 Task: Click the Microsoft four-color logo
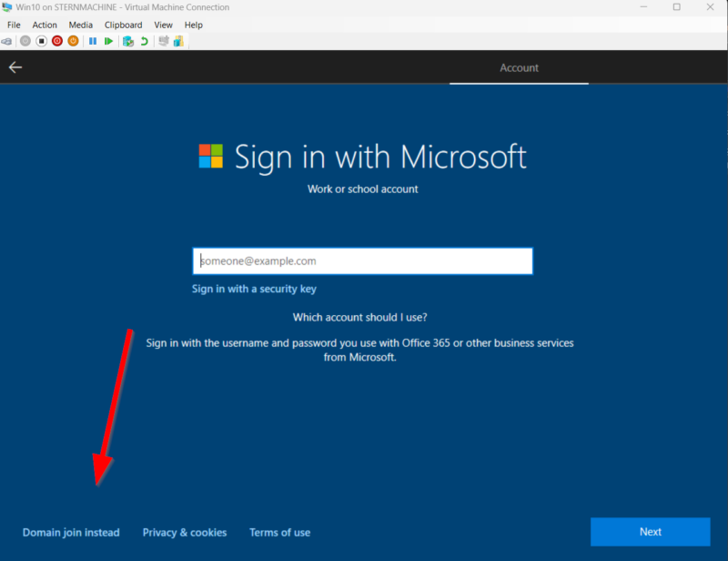tap(211, 156)
